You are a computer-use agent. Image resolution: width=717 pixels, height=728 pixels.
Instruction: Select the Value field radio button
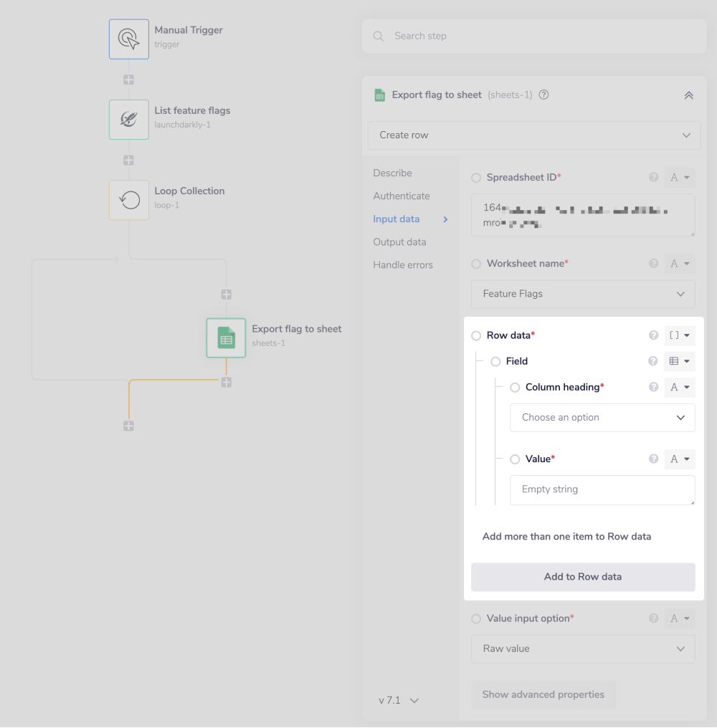click(515, 459)
